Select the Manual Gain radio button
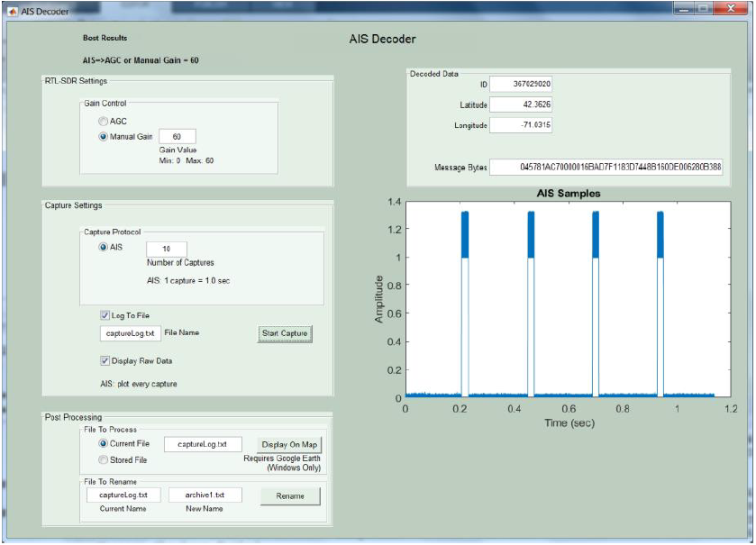This screenshot has width=756, height=545. tap(104, 136)
